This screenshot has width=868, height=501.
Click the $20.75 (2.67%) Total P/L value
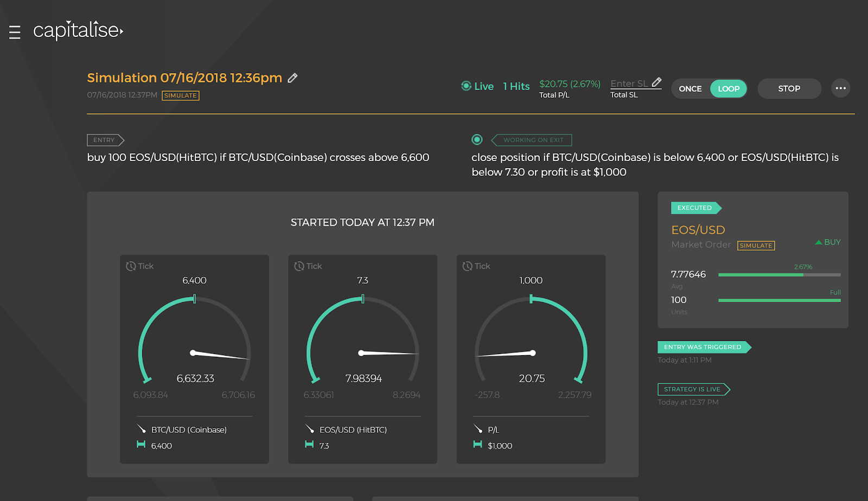[570, 84]
